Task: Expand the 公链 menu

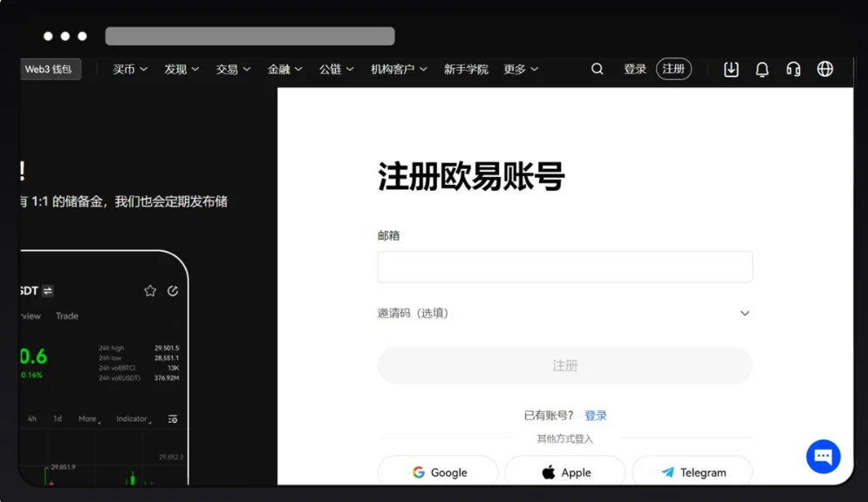Action: [x=336, y=69]
